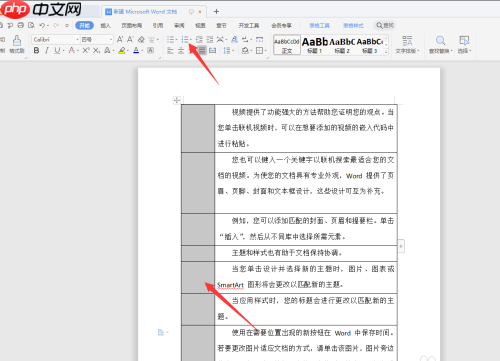This screenshot has width=500, height=361.
Task: Open the 开发工具 Developer tab
Action: 249,25
